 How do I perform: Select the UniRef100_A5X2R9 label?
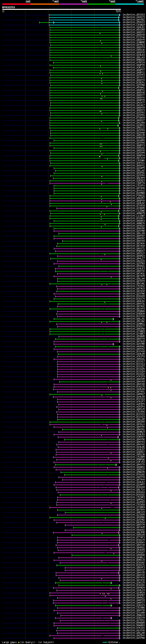(x=134, y=30)
